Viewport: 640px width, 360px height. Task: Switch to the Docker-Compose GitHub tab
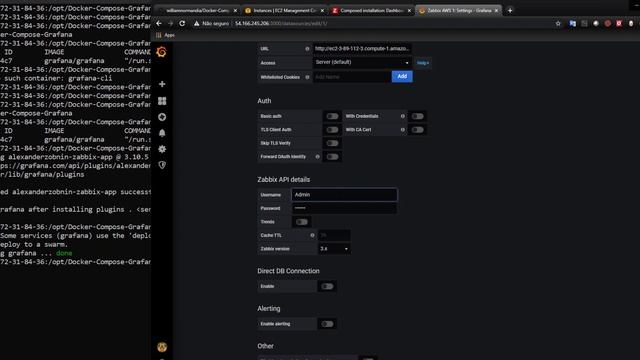pos(197,11)
